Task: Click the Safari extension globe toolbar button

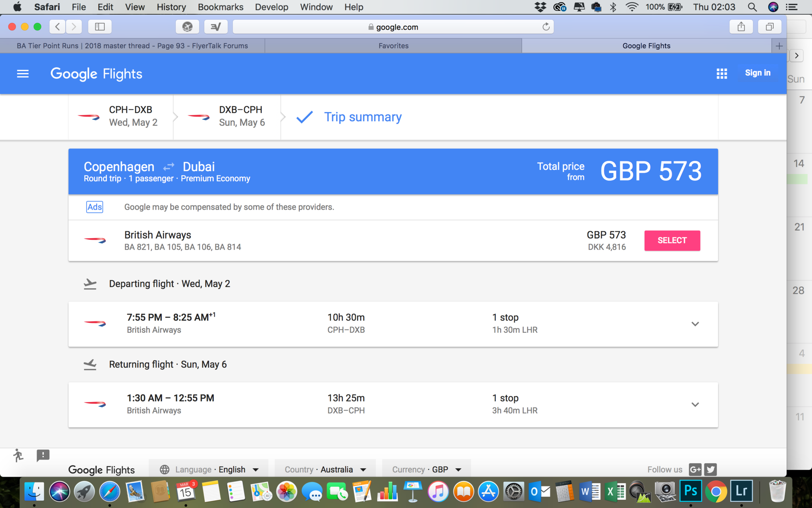Action: (x=187, y=27)
